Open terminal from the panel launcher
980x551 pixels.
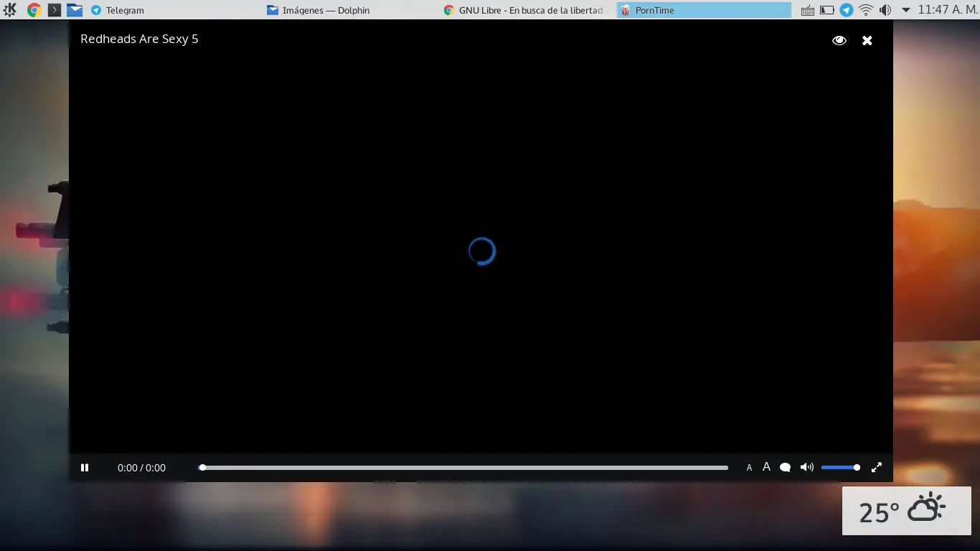tap(54, 10)
